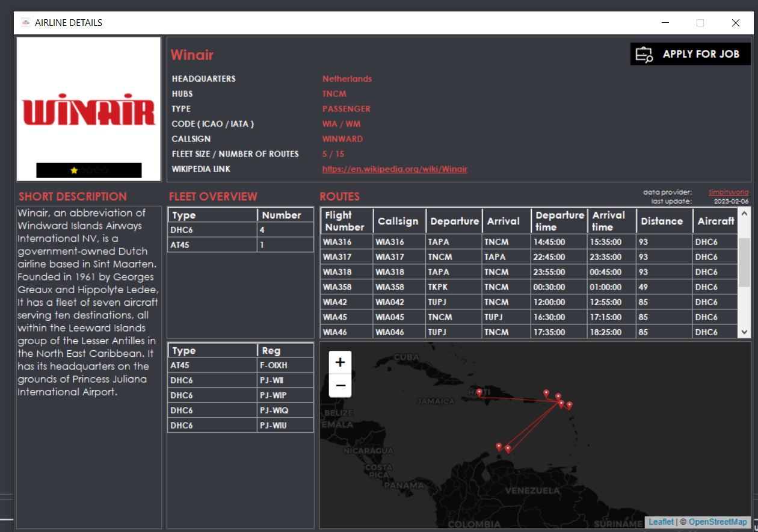Screen dimensions: 758x532
Task: Open the Winair Wikipedia link
Action: pos(395,169)
